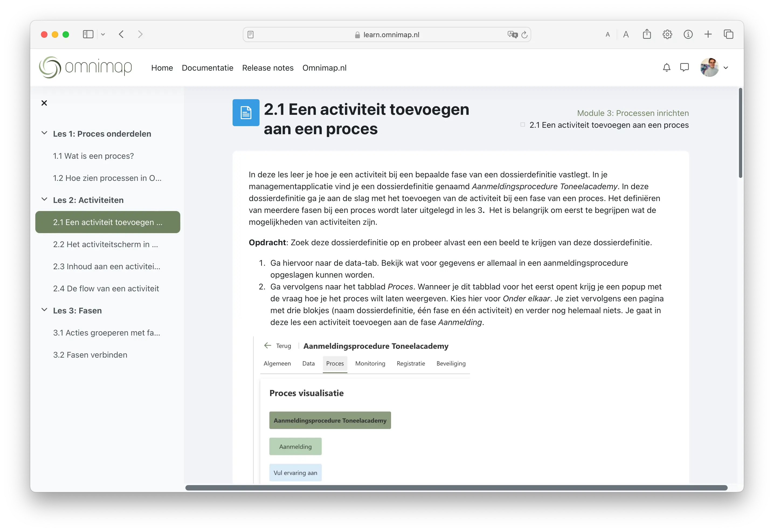Screen dimensions: 774x532
Task: Click the Terug back arrow in the screenshot
Action: point(267,345)
